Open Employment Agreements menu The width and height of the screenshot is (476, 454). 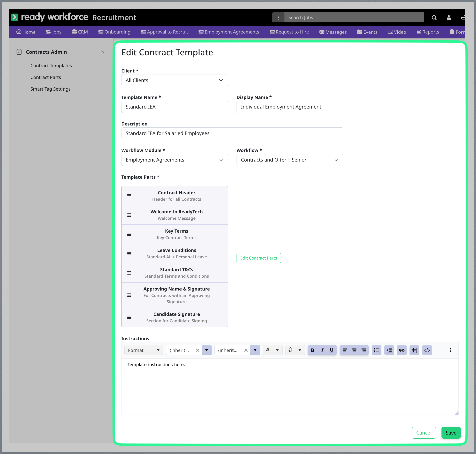click(229, 32)
